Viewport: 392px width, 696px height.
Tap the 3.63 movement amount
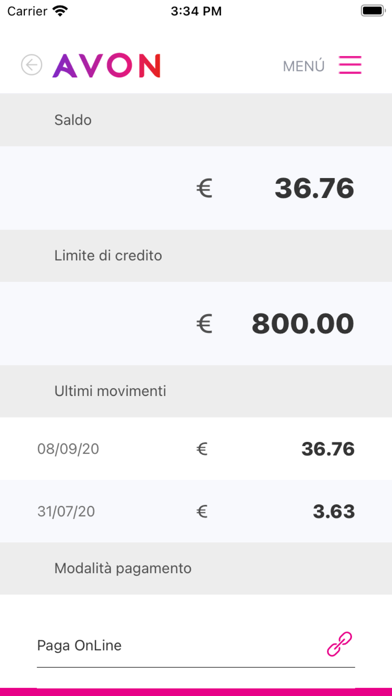click(334, 512)
